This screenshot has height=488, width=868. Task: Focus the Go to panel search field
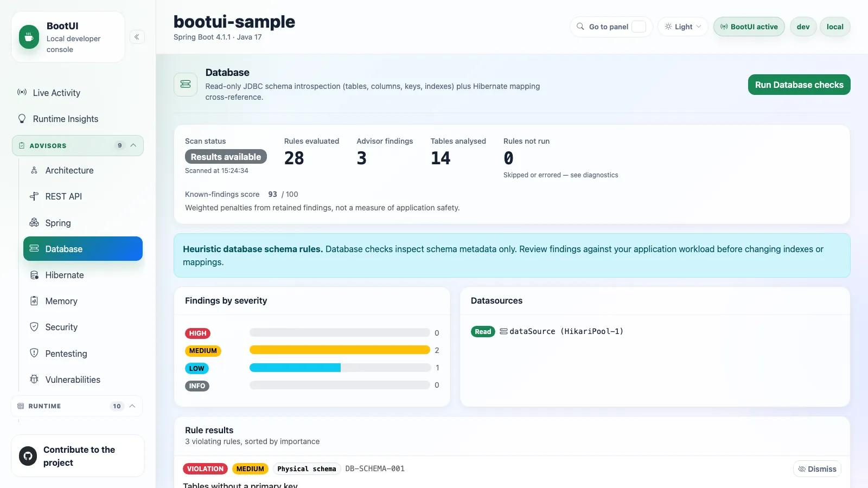[x=611, y=27]
